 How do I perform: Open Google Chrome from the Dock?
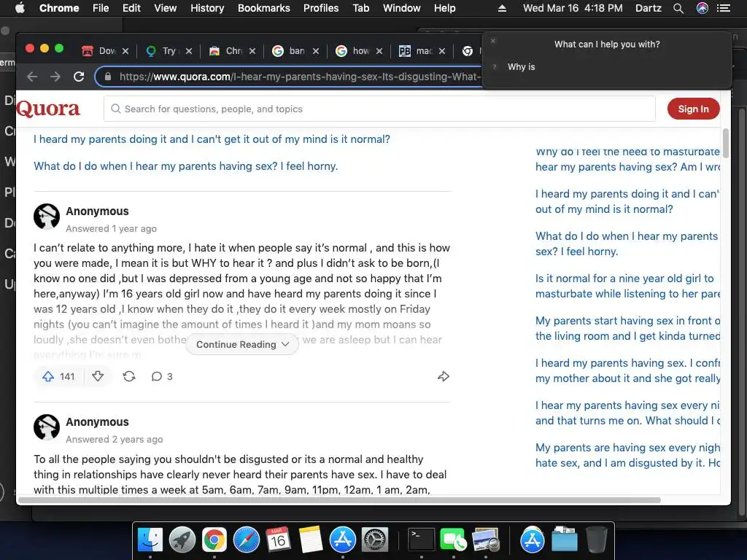[x=214, y=540]
